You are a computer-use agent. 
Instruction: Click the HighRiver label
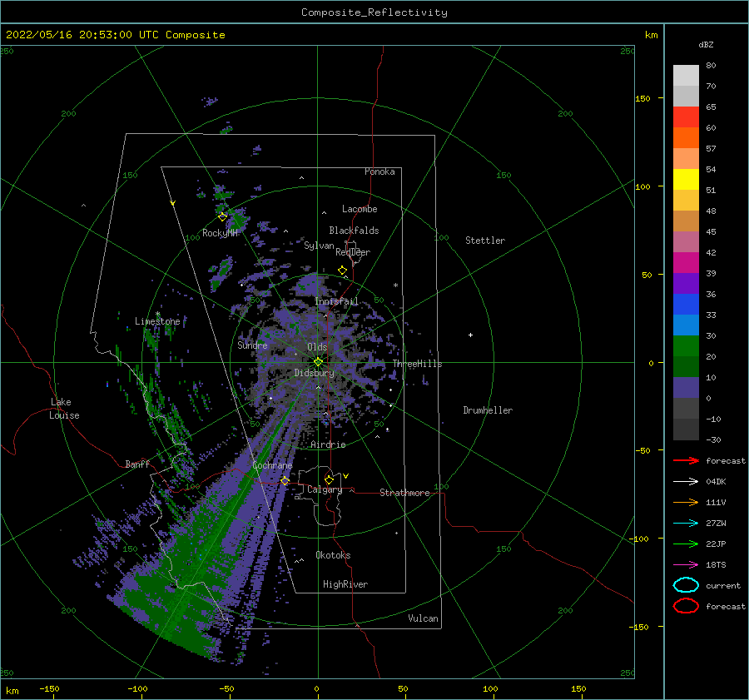[x=345, y=584]
